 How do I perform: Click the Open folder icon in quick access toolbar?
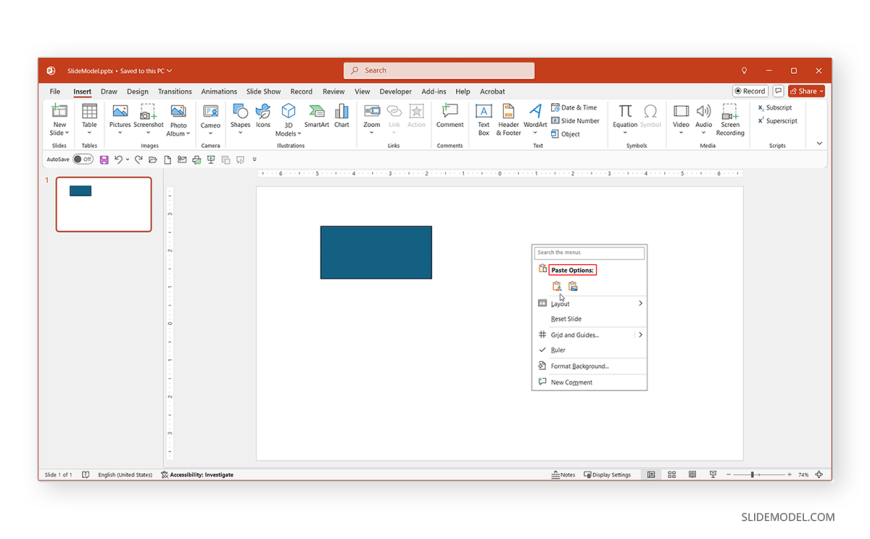[x=153, y=160]
